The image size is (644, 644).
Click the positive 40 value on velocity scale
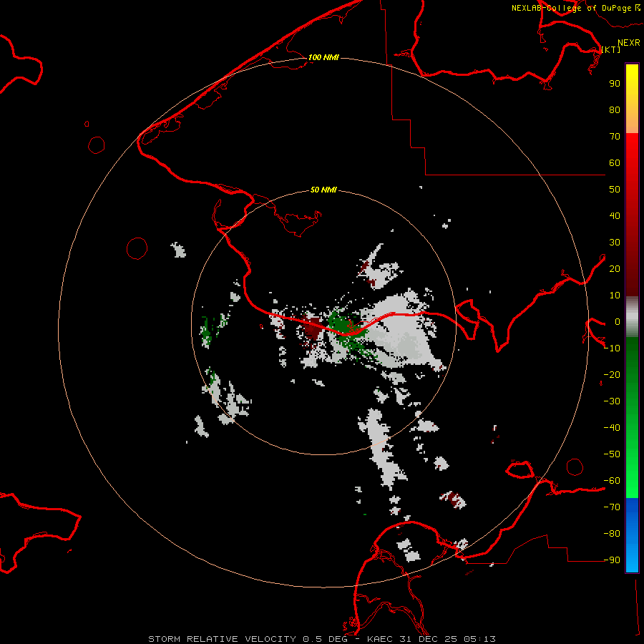pos(615,215)
